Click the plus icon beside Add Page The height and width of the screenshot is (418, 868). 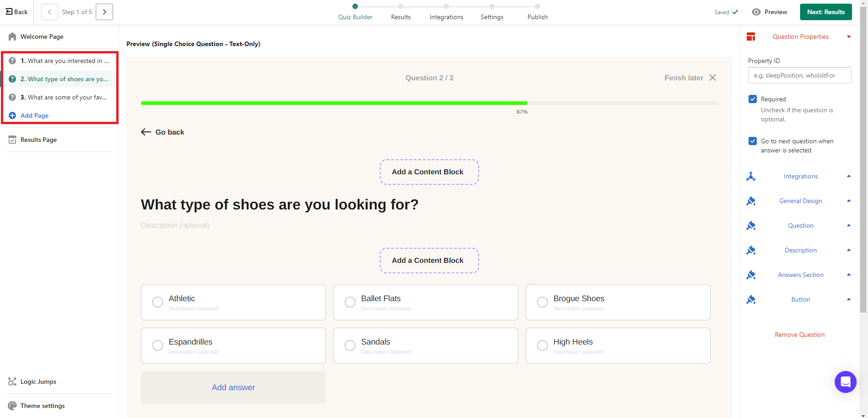[12, 115]
